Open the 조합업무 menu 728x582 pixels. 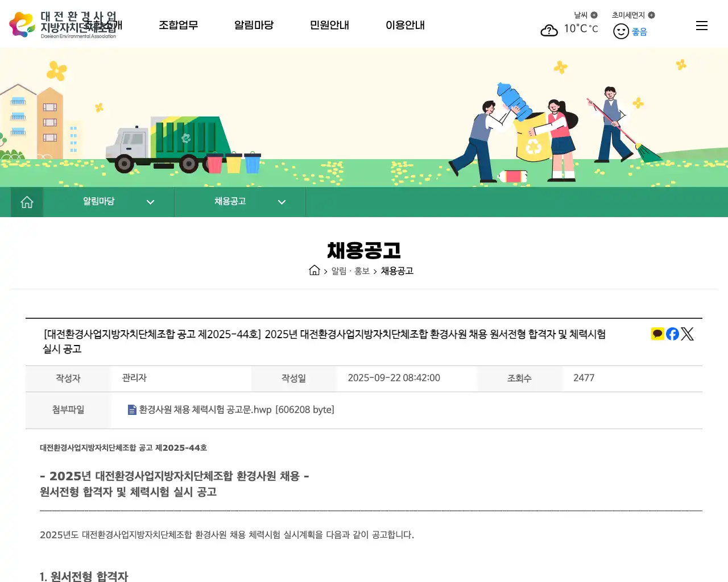point(179,25)
